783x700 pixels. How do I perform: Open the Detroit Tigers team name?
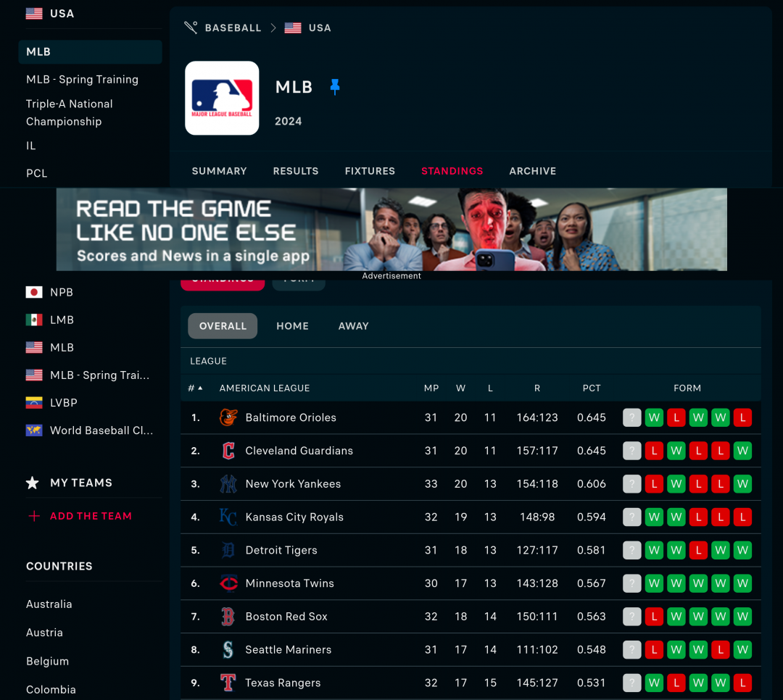pos(281,550)
